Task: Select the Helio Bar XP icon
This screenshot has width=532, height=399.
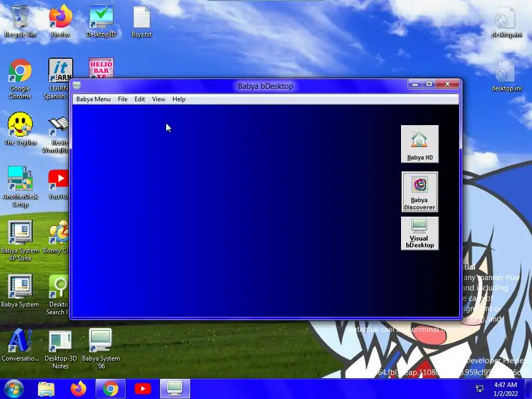Action: (101, 68)
